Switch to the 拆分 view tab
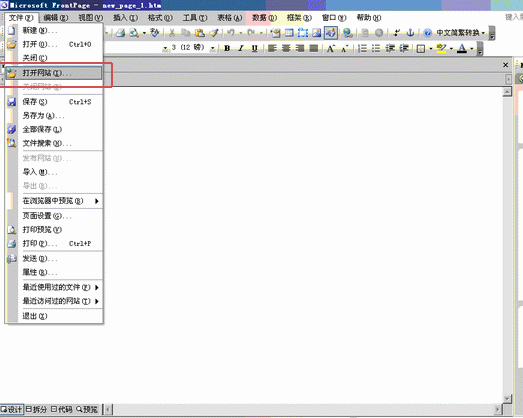The height and width of the screenshot is (418, 523). click(36, 409)
